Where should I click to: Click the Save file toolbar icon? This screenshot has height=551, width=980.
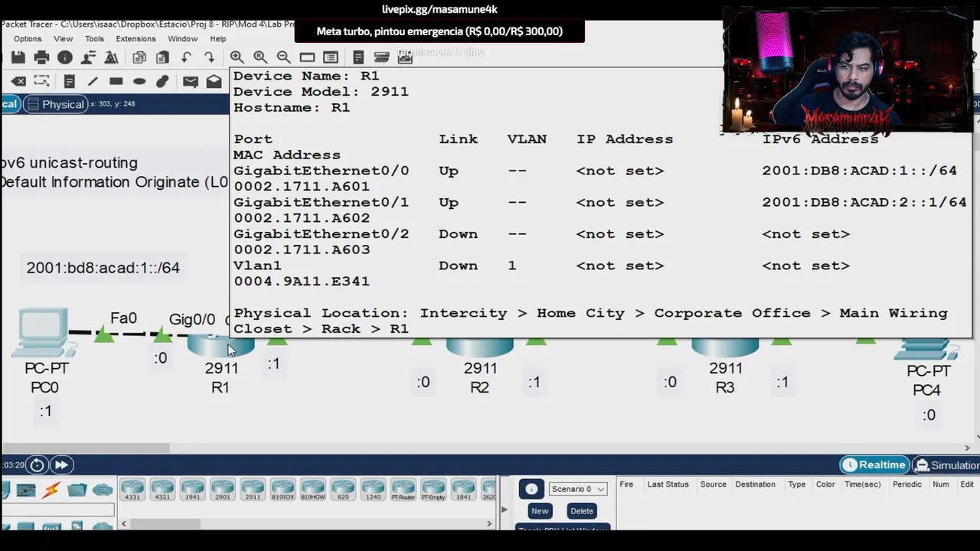point(18,57)
